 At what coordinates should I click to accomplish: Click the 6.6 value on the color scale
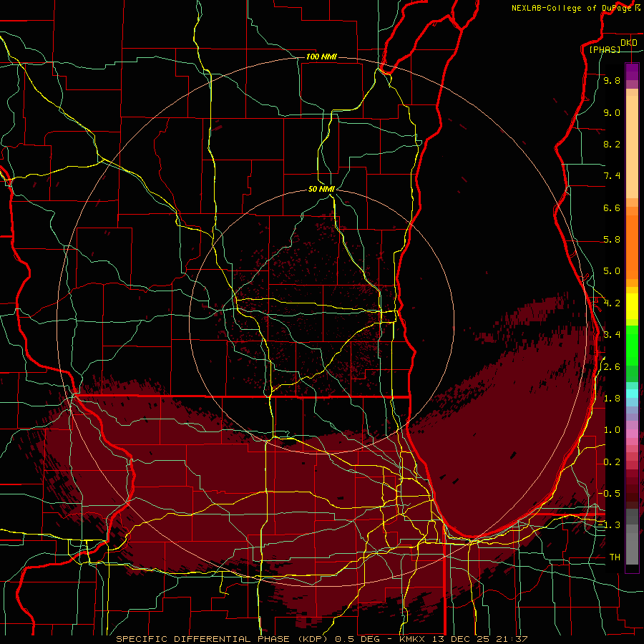click(x=612, y=208)
